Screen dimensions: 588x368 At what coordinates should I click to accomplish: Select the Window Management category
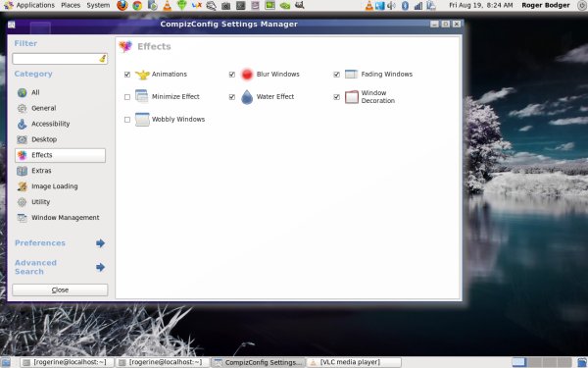tap(60, 218)
